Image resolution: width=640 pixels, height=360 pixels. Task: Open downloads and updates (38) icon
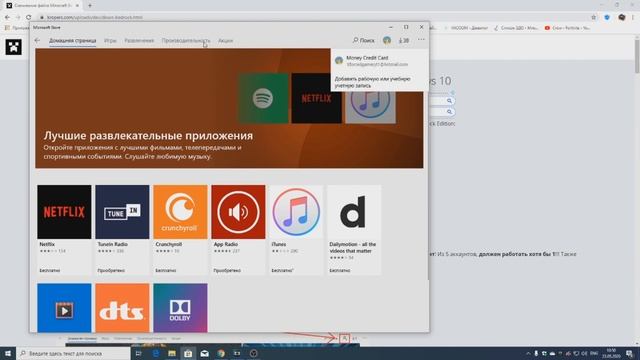(404, 40)
